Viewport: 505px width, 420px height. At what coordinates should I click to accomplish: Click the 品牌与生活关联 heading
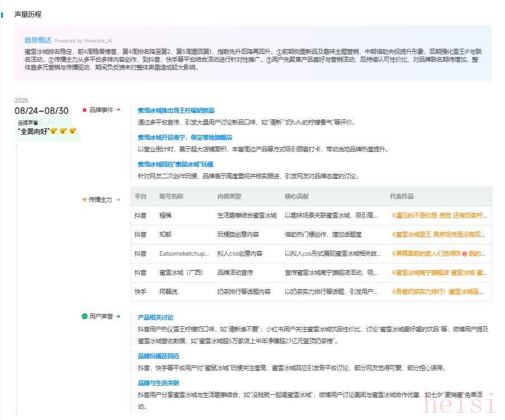pyautogui.click(x=159, y=383)
